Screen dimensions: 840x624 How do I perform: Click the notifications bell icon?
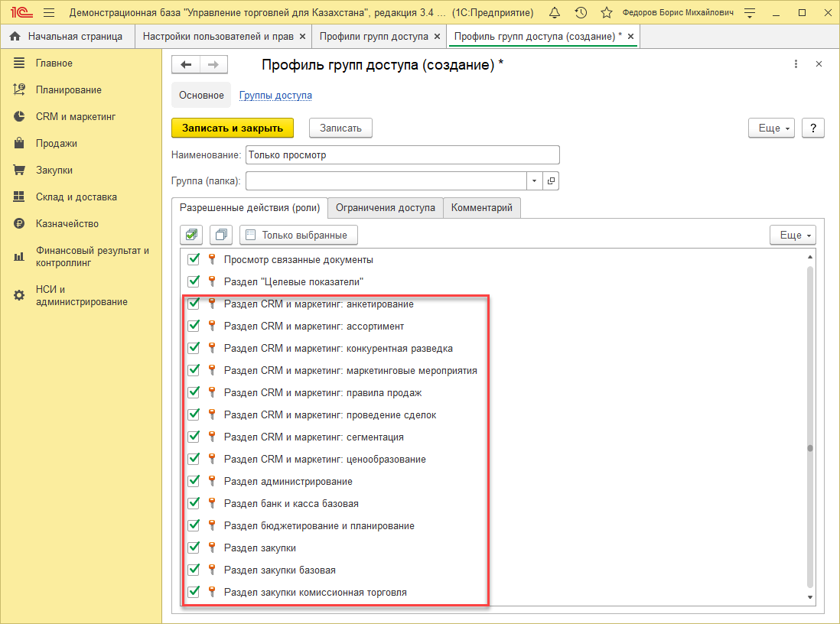(x=555, y=13)
